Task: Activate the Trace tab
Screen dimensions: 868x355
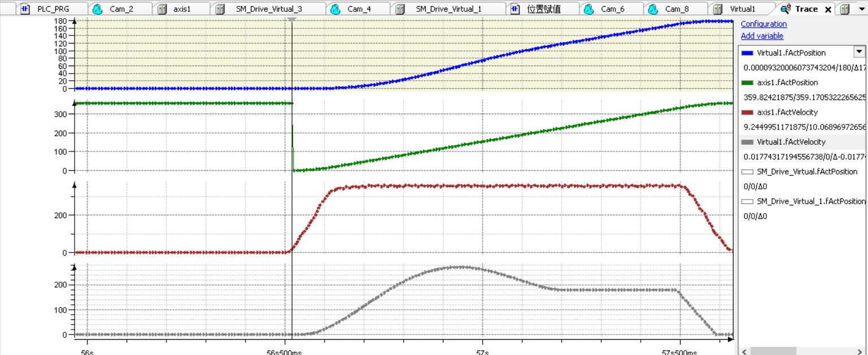Action: (806, 9)
